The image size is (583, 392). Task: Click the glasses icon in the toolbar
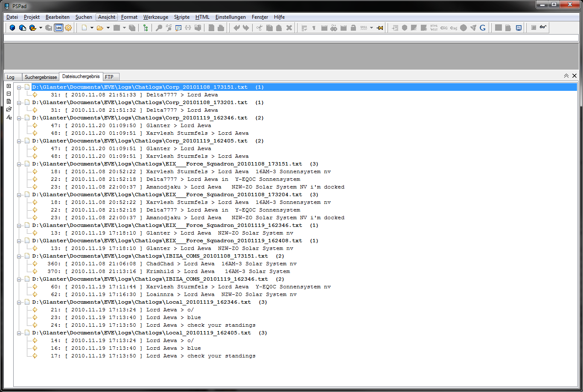pyautogui.click(x=543, y=28)
